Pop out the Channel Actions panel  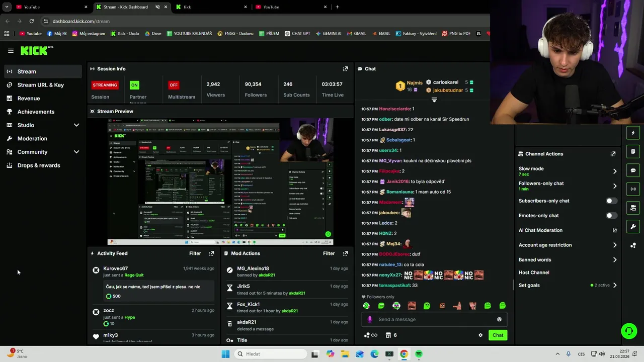coord(613,154)
